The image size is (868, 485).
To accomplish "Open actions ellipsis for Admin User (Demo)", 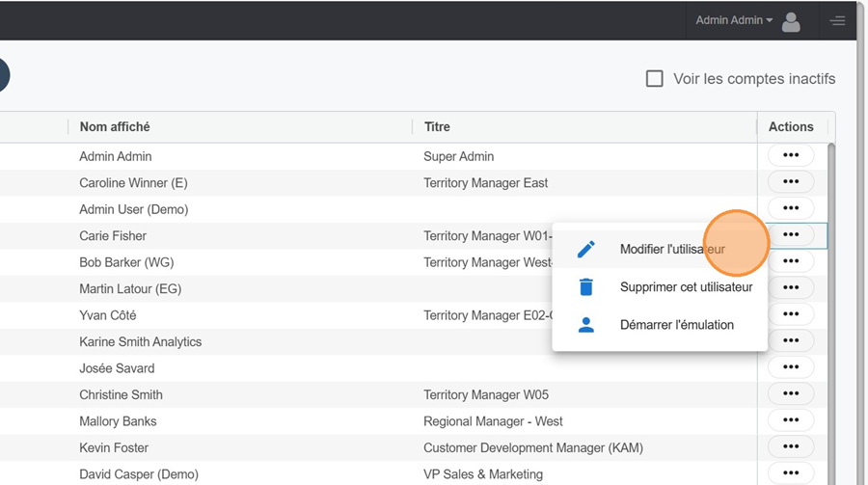I will (x=791, y=208).
